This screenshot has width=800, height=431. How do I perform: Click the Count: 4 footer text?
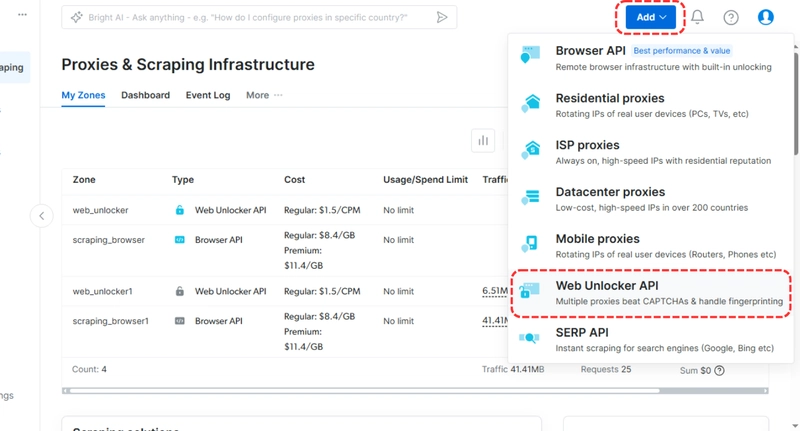(x=89, y=369)
